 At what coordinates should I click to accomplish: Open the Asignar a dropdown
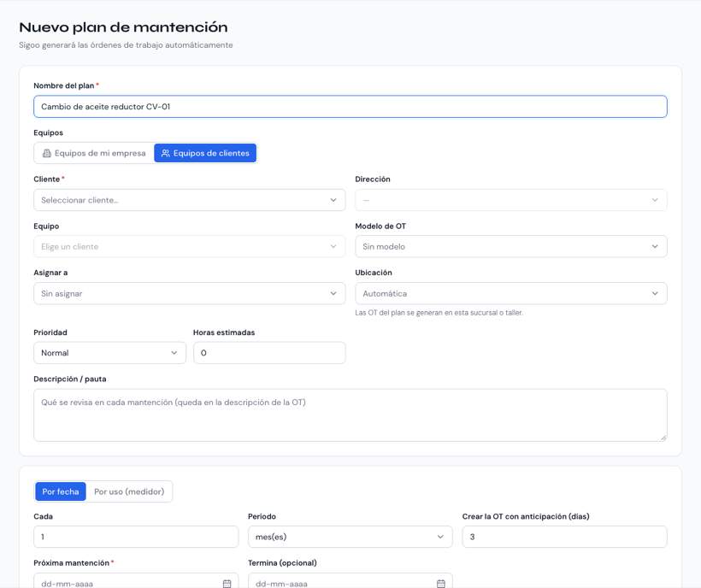point(190,293)
